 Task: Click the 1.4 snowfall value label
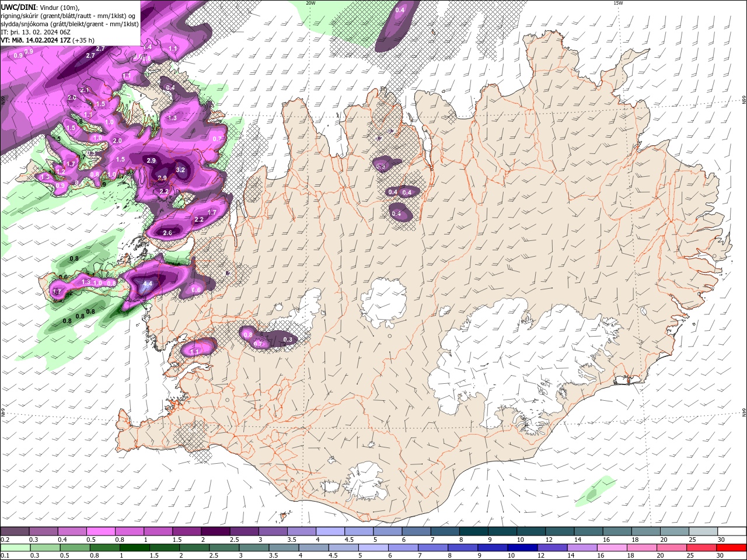(148, 47)
